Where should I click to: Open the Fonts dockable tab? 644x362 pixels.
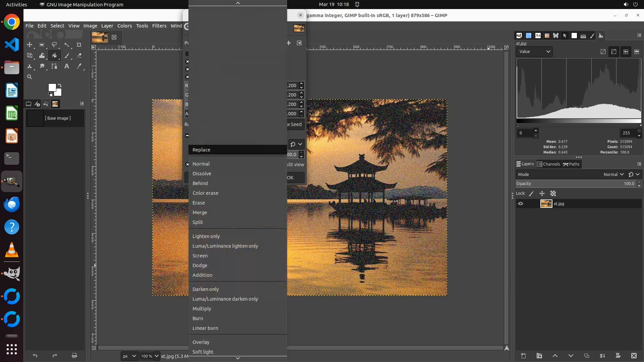[538, 36]
